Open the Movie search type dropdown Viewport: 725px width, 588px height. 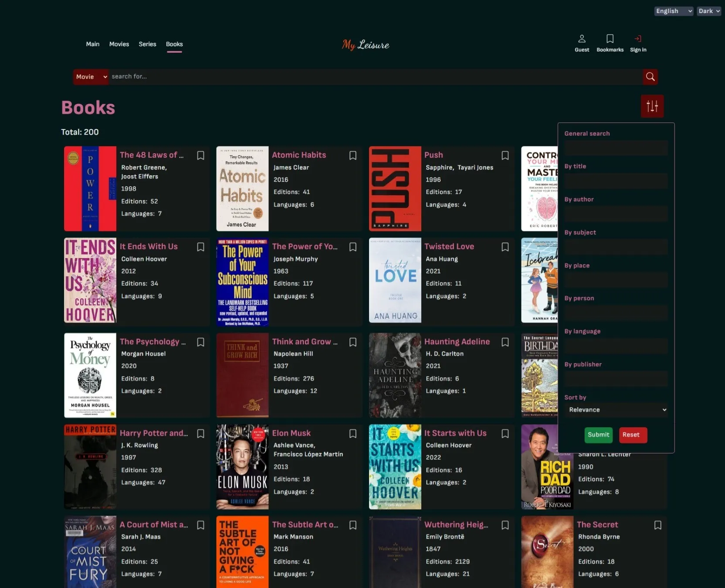(x=91, y=77)
